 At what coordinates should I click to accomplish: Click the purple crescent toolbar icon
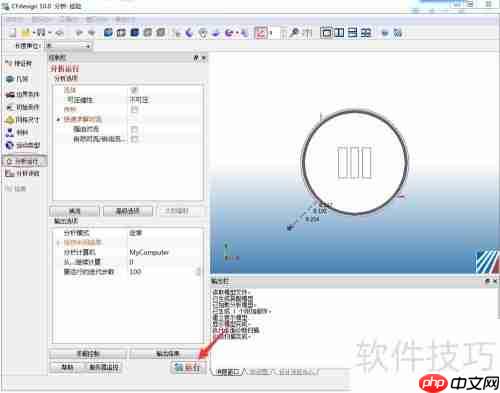pos(189,33)
